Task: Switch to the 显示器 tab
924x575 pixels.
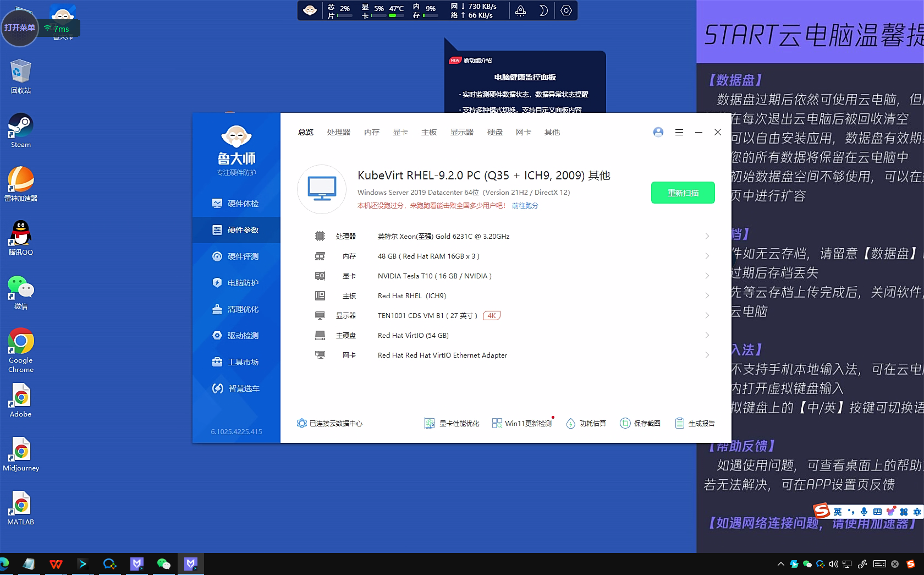Action: pos(462,132)
